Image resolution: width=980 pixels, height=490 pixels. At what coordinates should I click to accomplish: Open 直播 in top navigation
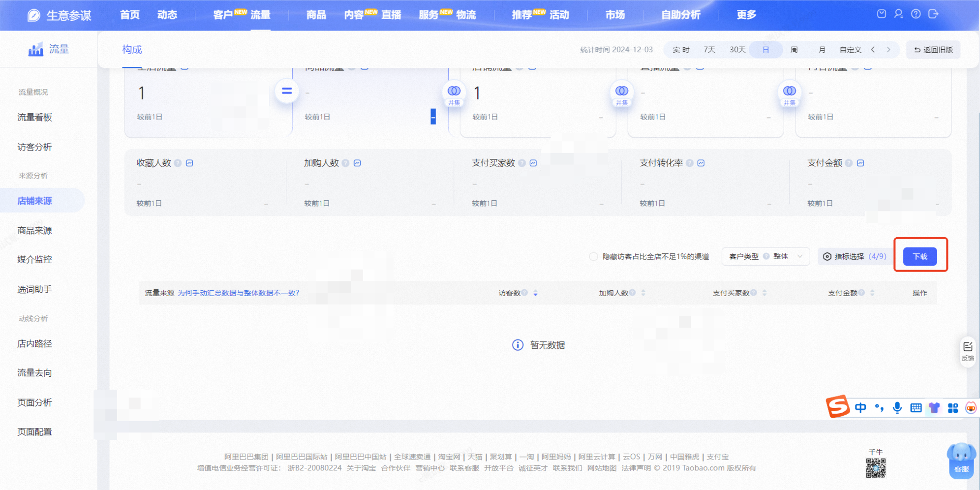(392, 15)
